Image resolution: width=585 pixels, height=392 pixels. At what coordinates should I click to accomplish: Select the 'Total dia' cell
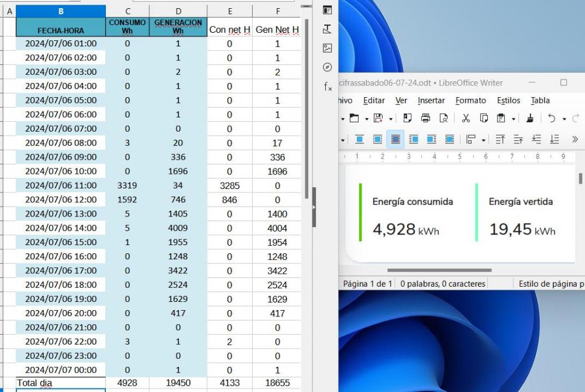point(61,383)
